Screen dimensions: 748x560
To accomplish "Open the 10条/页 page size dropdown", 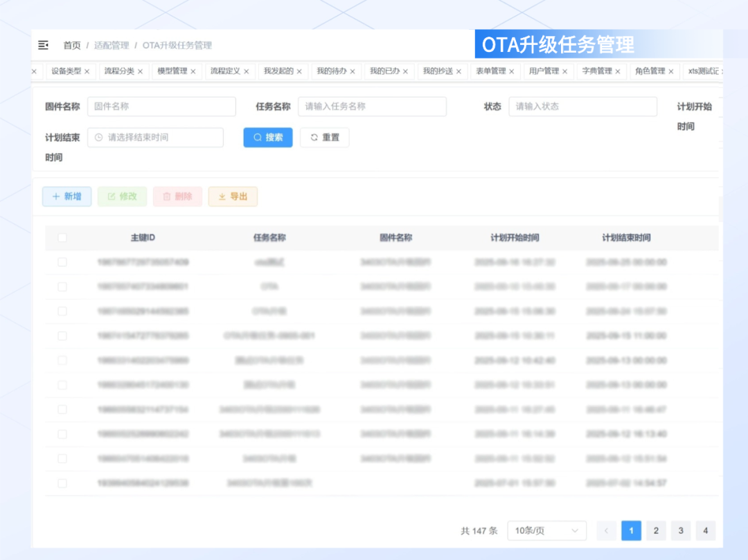I will tap(546, 531).
